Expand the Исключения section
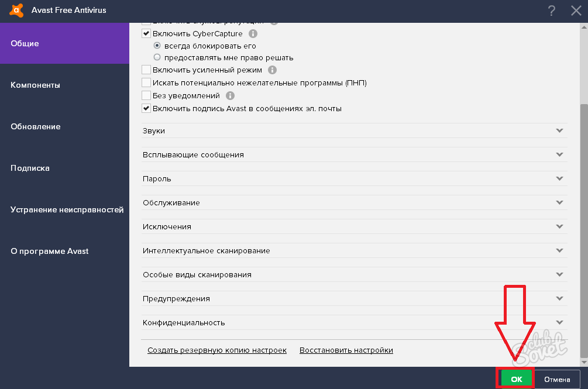 (354, 226)
